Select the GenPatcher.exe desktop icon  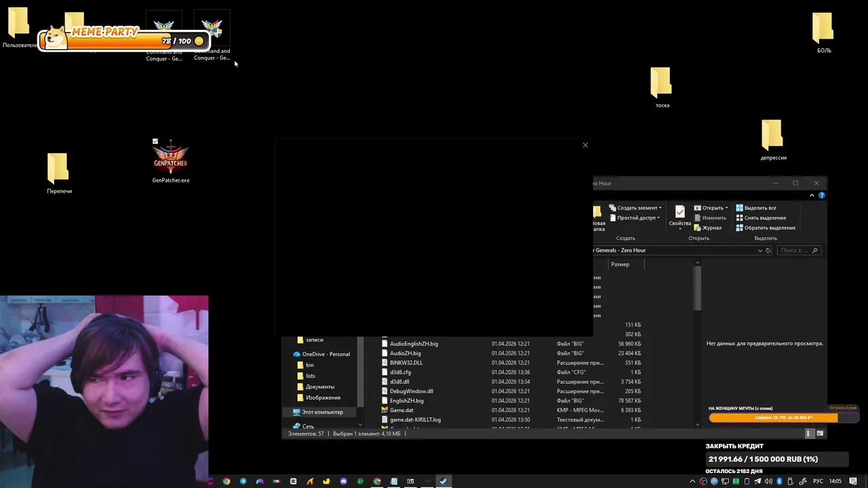tap(171, 161)
